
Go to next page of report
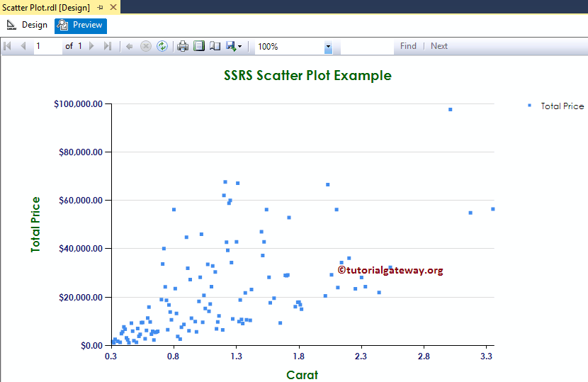click(91, 46)
